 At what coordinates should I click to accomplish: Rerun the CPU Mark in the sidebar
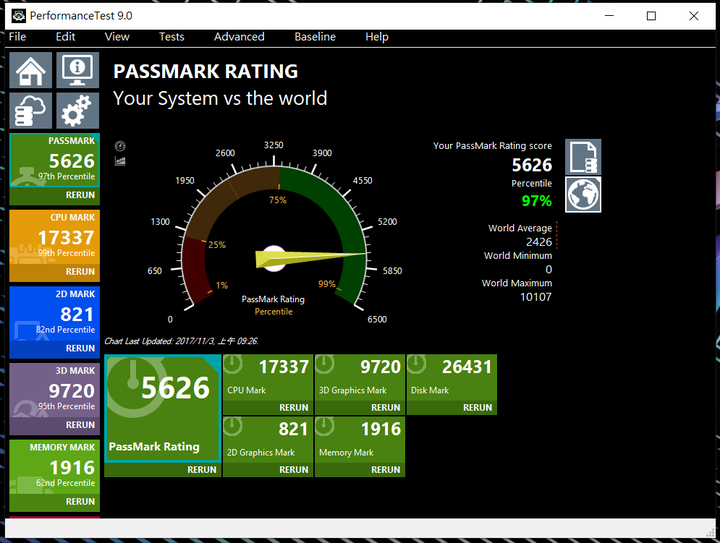[80, 272]
